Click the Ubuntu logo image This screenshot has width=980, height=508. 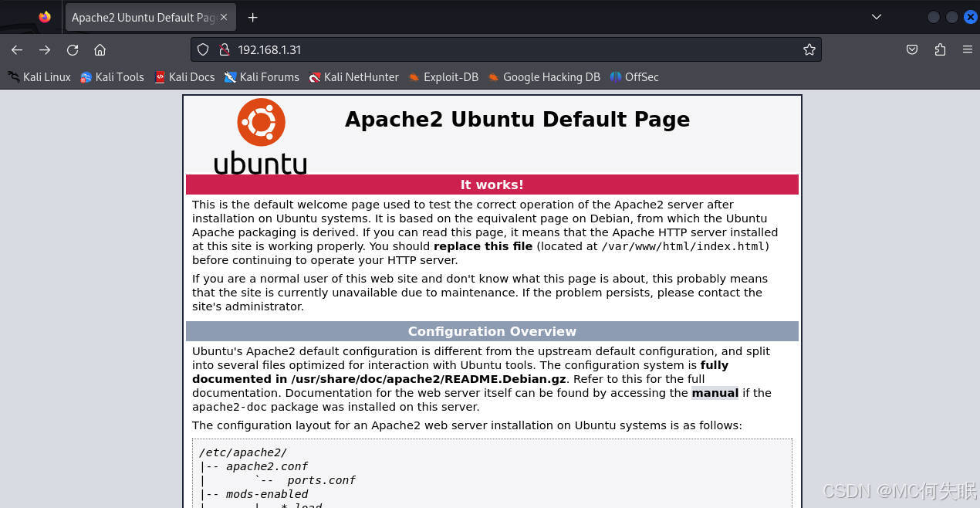click(x=260, y=136)
